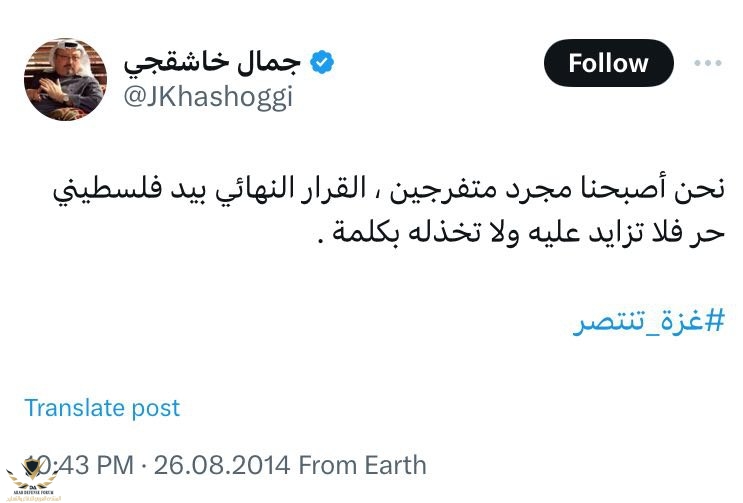Open the hashtag #غزة_تنتصر
Screen dimensions: 743x503
(649, 321)
